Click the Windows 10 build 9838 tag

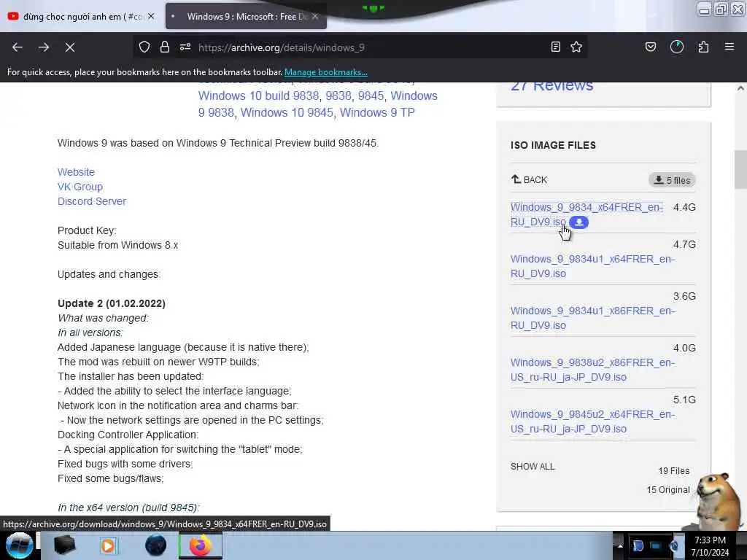[259, 96]
